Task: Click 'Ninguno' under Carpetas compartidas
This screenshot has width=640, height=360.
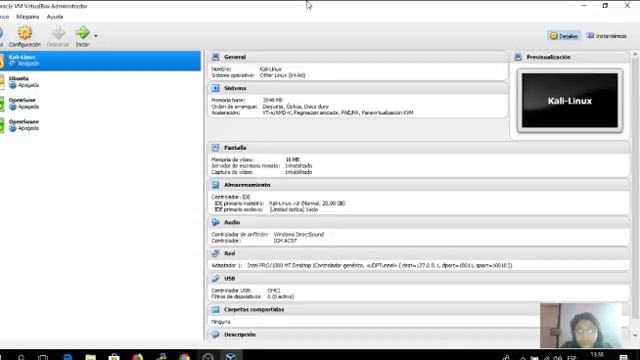Action: [221, 322]
